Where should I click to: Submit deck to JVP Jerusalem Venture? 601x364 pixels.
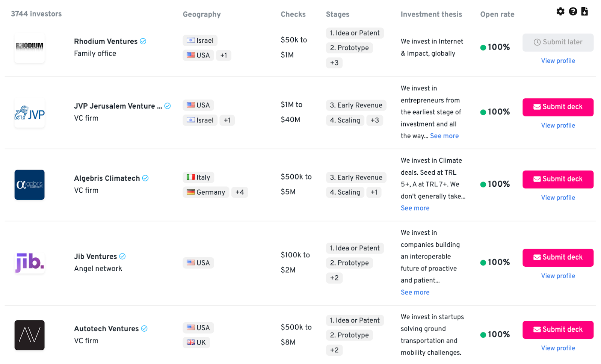[557, 107]
